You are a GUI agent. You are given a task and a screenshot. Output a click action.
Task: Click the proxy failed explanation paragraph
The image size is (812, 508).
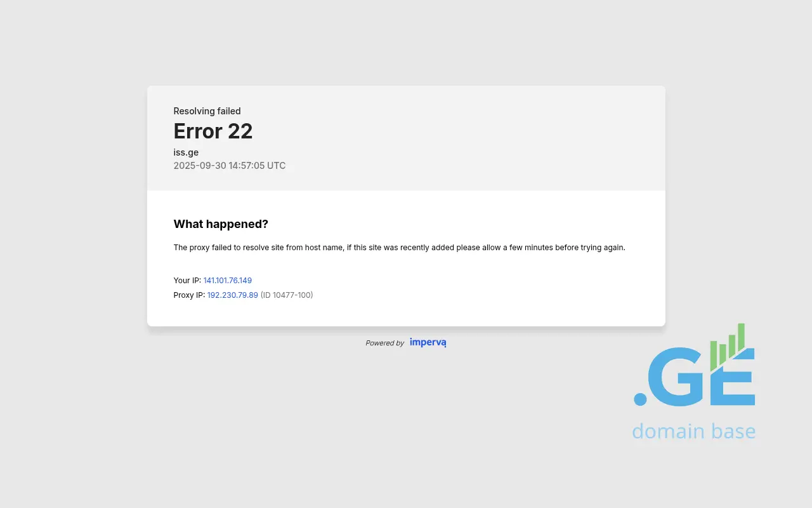(x=399, y=248)
